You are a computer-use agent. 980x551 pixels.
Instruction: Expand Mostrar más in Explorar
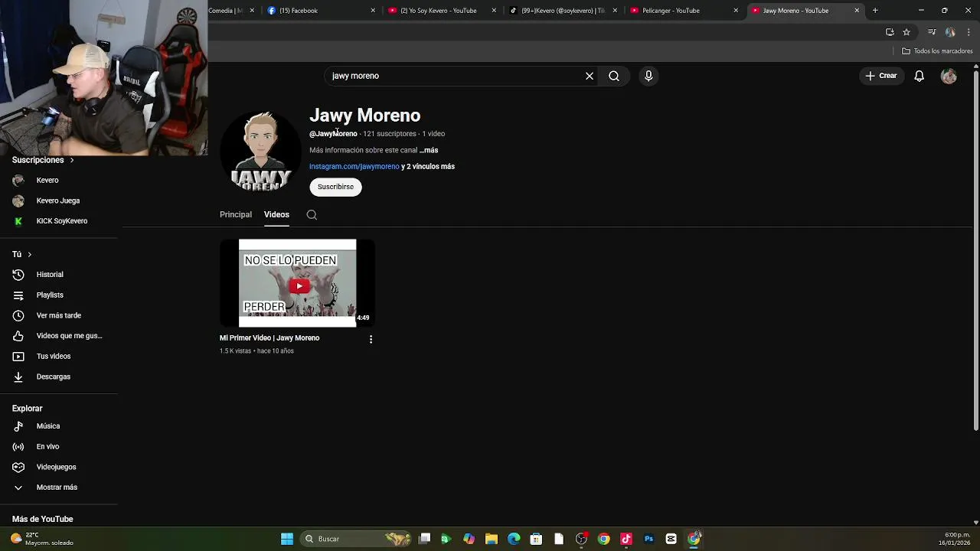click(58, 487)
